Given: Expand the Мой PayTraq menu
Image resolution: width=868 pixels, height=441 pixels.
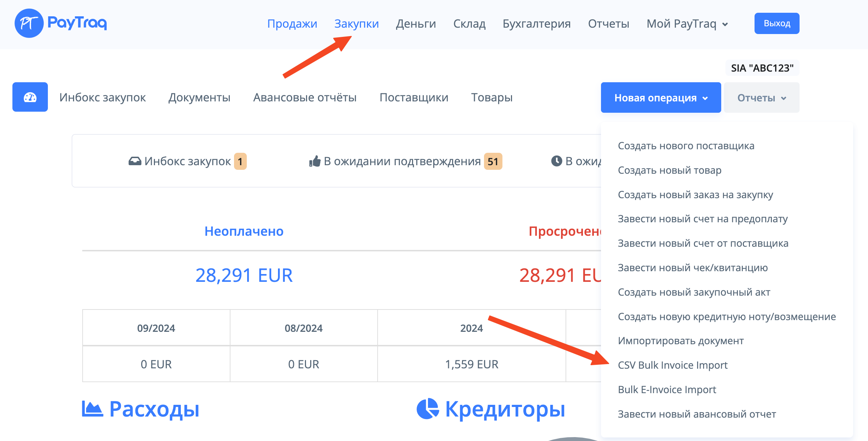Looking at the screenshot, I should coord(687,24).
